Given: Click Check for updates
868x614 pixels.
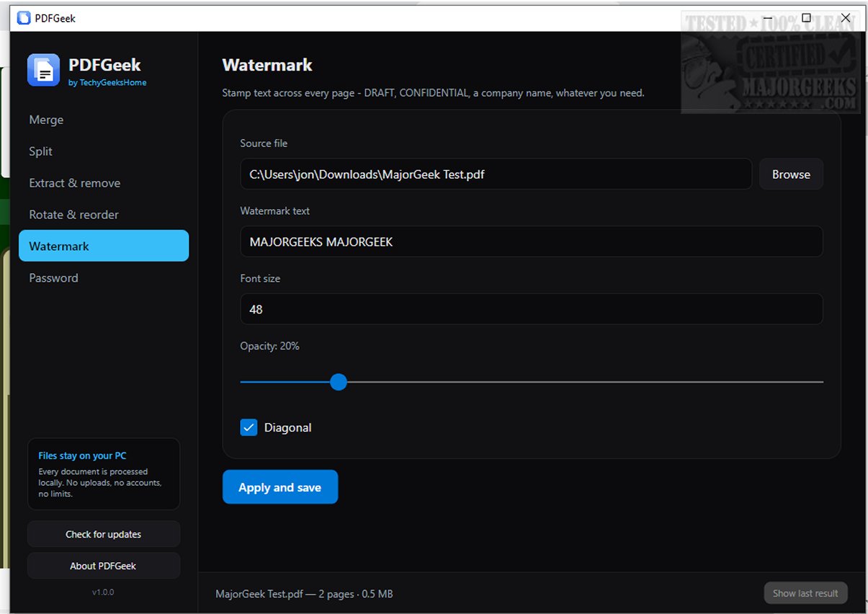Looking at the screenshot, I should pos(104,534).
